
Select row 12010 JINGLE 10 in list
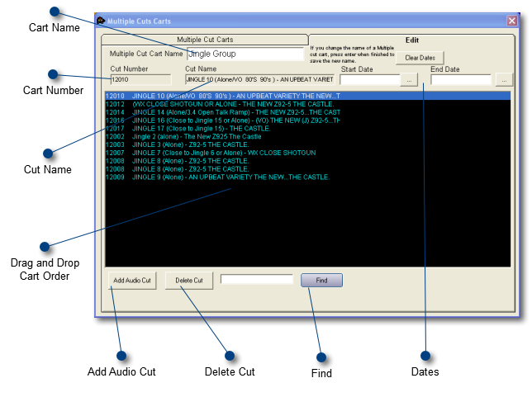pyautogui.click(x=308, y=96)
